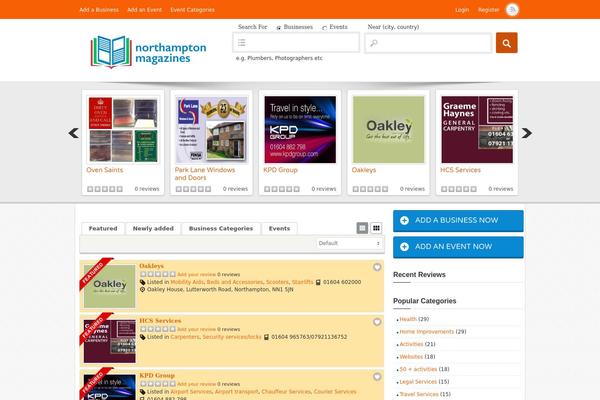Rate Oven Saints using carousel stars
This screenshot has width=600, height=400.
point(105,189)
